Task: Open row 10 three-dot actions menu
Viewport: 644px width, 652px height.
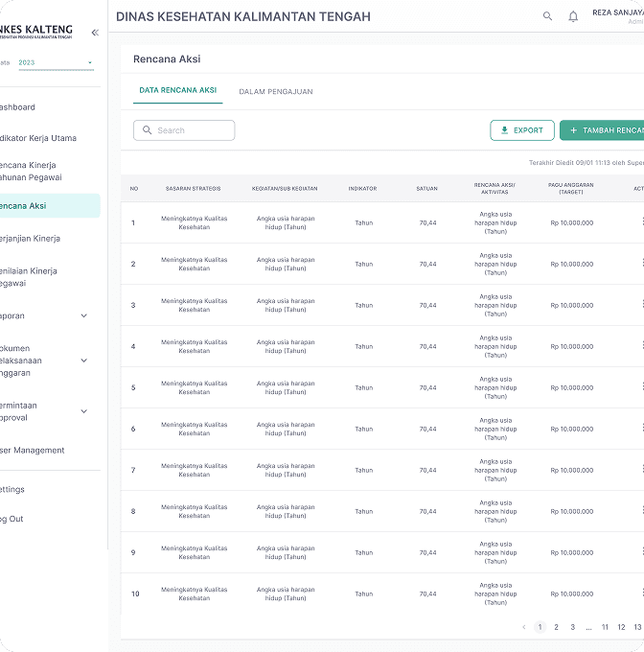Action: [x=642, y=593]
